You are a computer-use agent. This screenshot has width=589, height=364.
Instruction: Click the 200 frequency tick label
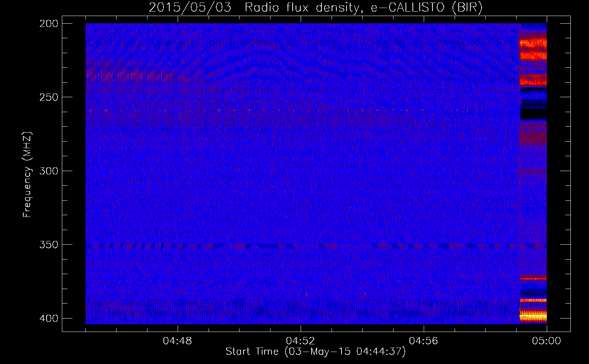click(x=48, y=24)
